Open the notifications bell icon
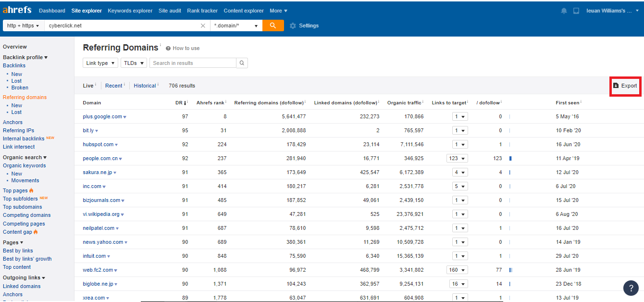 click(564, 11)
